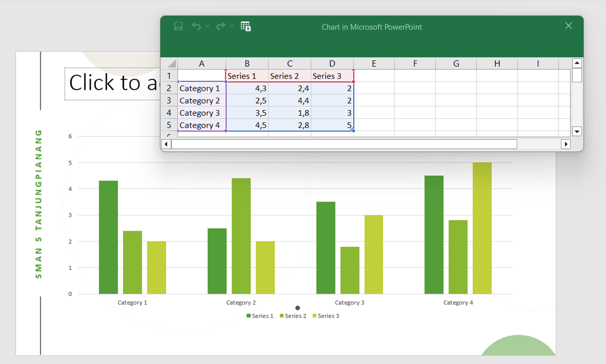This screenshot has width=606, height=364.
Task: Click the vertical scrollbar down arrow
Action: tap(577, 132)
